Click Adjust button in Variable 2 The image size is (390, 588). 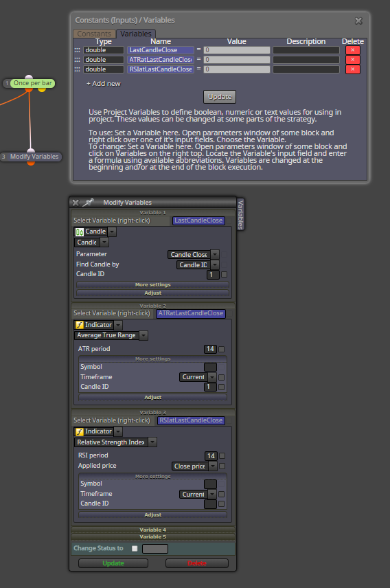153,397
